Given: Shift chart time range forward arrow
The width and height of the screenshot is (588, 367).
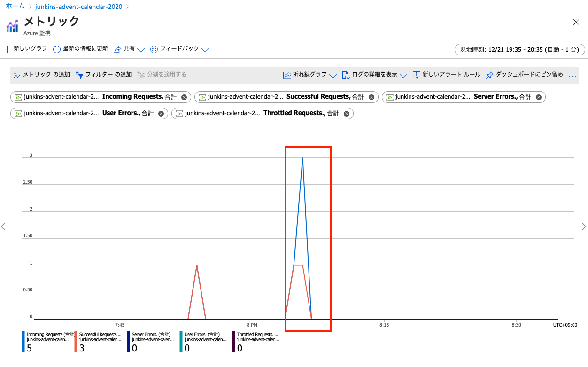Looking at the screenshot, I should tap(584, 227).
